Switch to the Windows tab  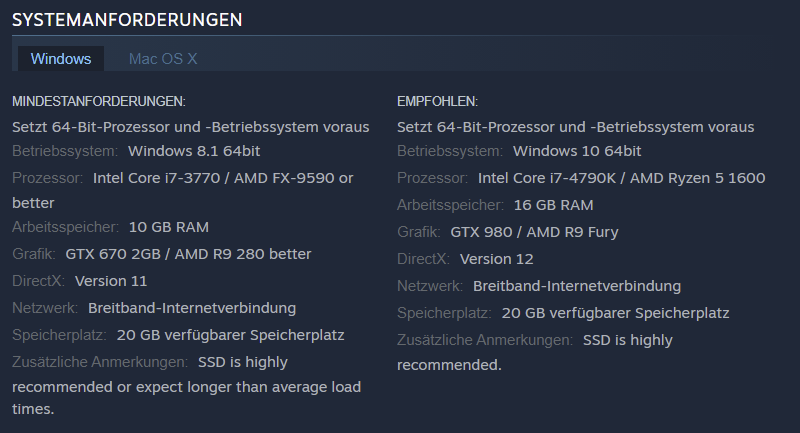coord(61,59)
